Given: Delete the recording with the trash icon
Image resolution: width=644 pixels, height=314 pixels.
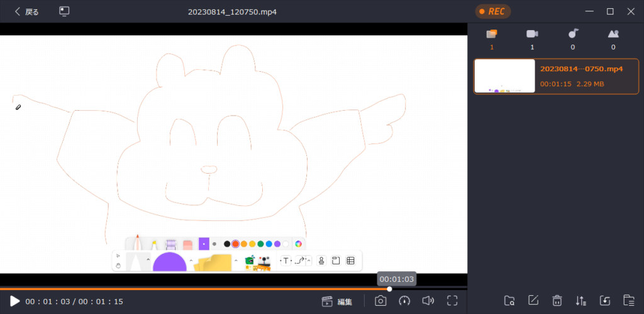Looking at the screenshot, I should click(x=557, y=301).
